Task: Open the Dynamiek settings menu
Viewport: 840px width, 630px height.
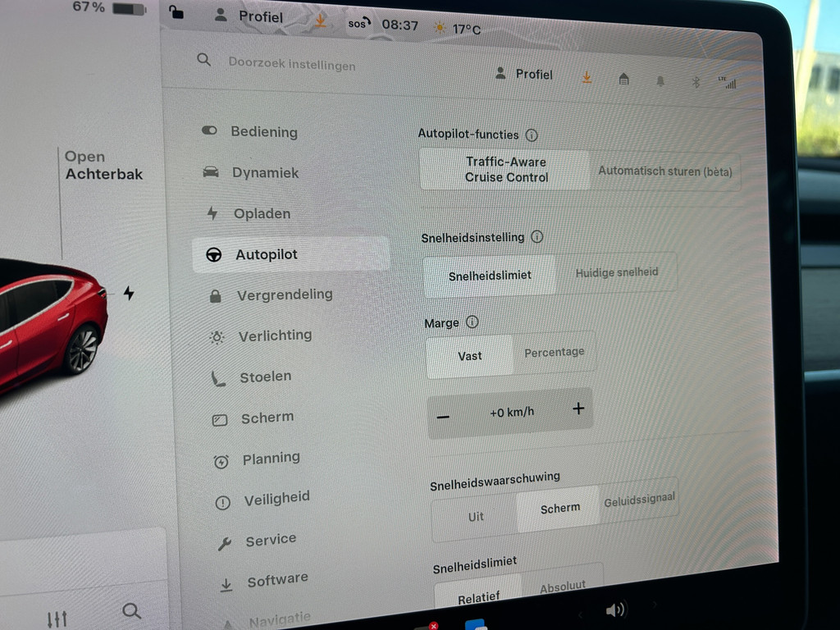Action: 251,172
